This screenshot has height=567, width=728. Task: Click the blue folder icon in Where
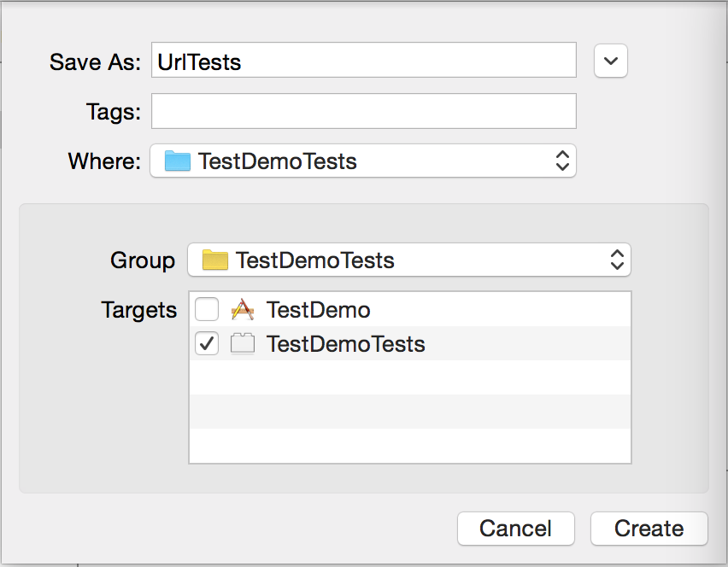[177, 161]
